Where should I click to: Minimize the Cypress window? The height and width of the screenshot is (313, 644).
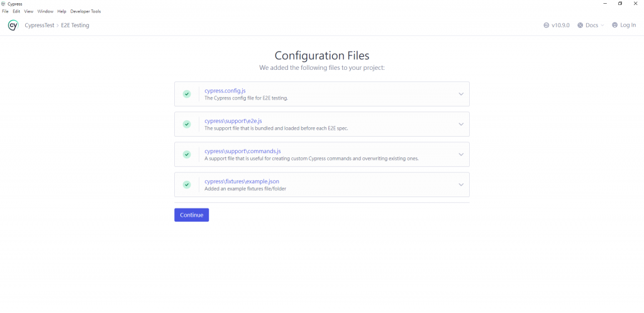(605, 4)
